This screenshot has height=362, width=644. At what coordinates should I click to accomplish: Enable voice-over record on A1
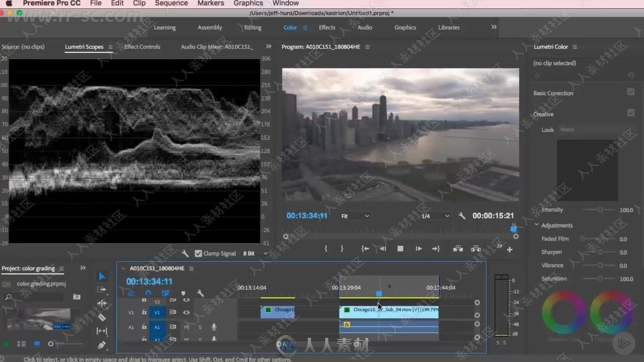point(214,327)
